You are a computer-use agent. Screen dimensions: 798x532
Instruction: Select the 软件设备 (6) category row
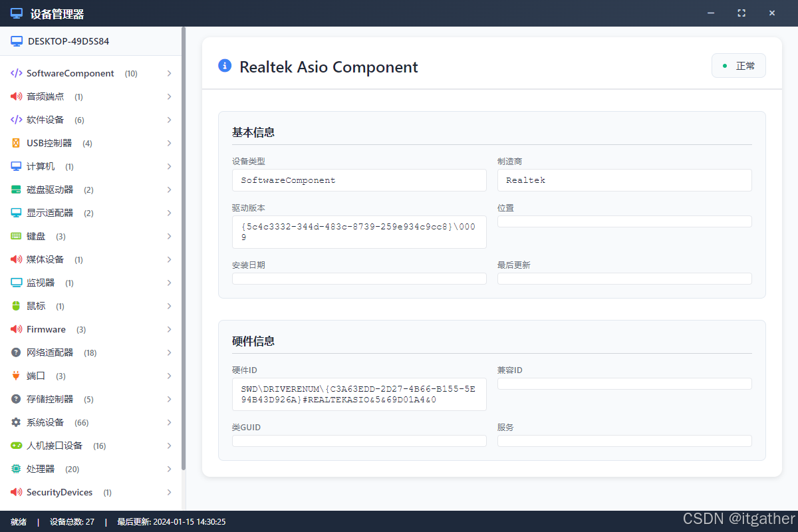91,120
